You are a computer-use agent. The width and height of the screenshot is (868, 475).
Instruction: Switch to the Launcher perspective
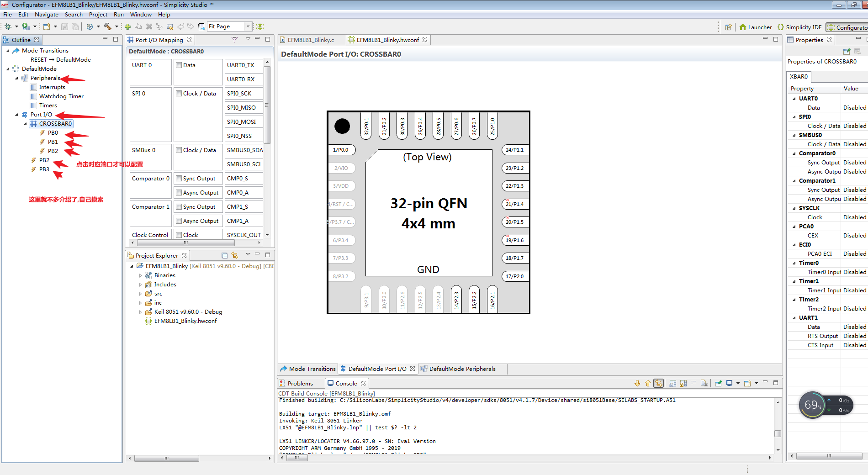756,27
